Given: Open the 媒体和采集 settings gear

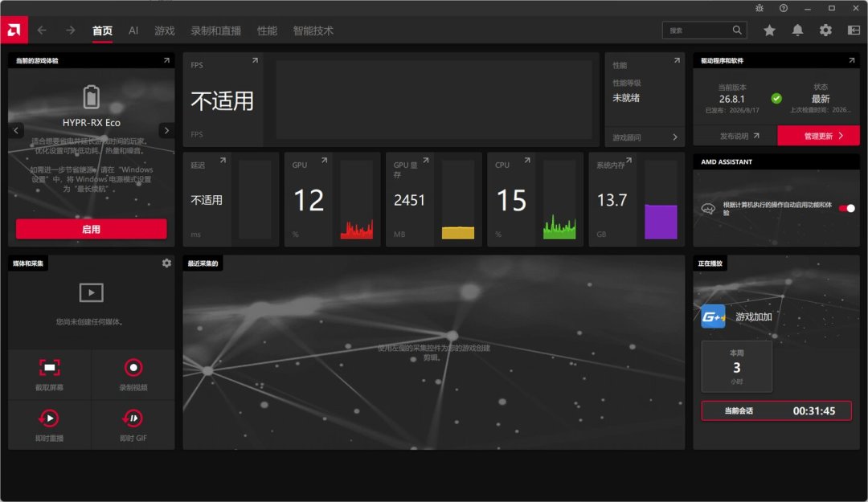Looking at the screenshot, I should coord(166,263).
